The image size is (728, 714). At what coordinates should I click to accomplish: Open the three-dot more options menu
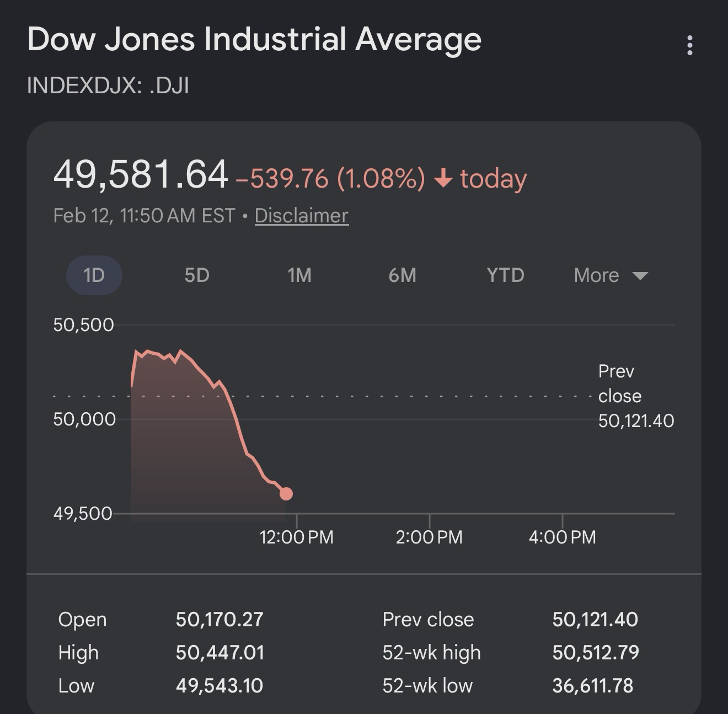coord(689,45)
